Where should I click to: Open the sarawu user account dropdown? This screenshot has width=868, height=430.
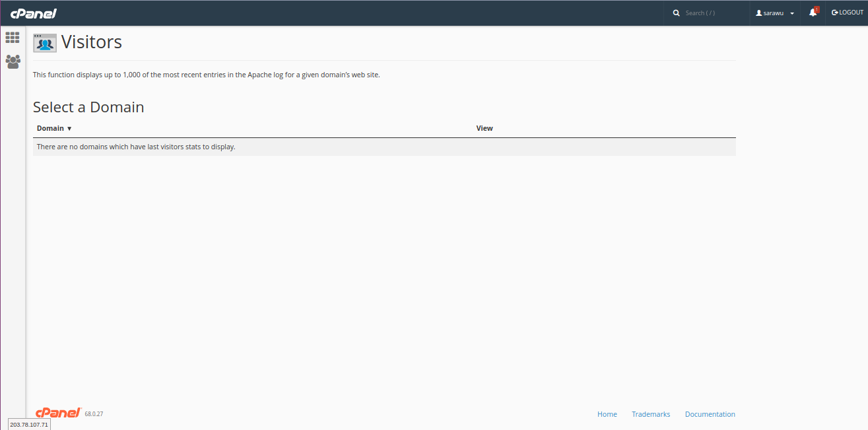(775, 13)
